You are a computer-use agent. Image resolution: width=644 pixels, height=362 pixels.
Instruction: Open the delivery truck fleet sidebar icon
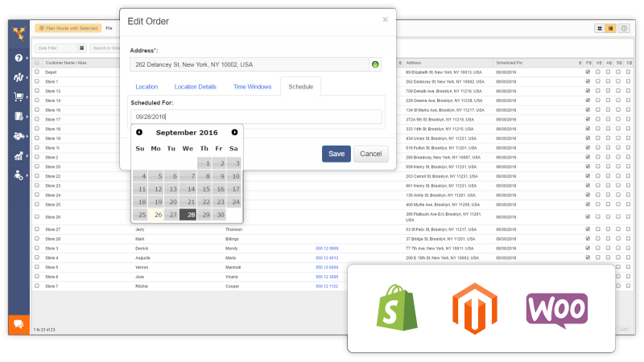click(19, 136)
